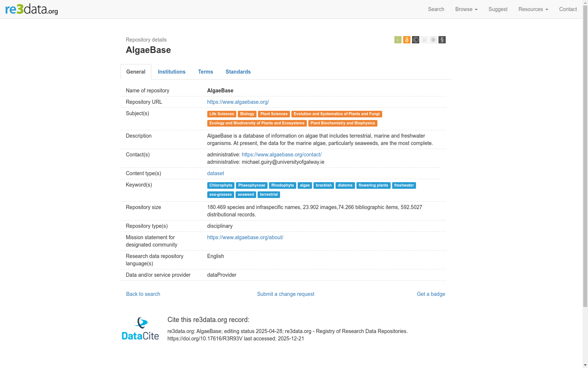Click the 'Plant Sciences' subject tag
588x368 pixels.
point(274,114)
